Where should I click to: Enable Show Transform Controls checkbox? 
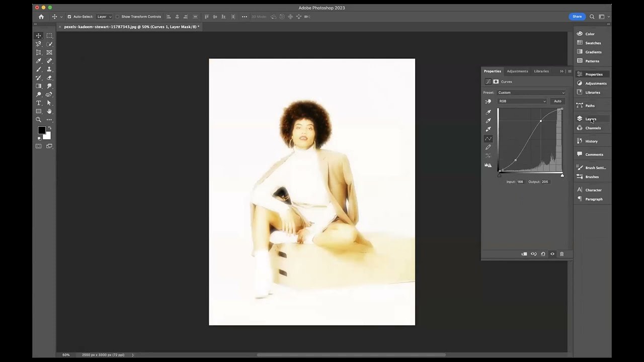click(117, 17)
